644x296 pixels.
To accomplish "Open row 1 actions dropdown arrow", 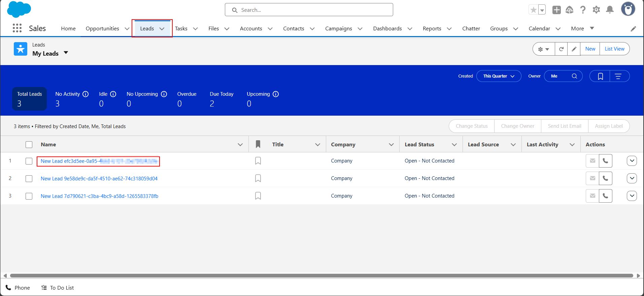I will pyautogui.click(x=632, y=161).
